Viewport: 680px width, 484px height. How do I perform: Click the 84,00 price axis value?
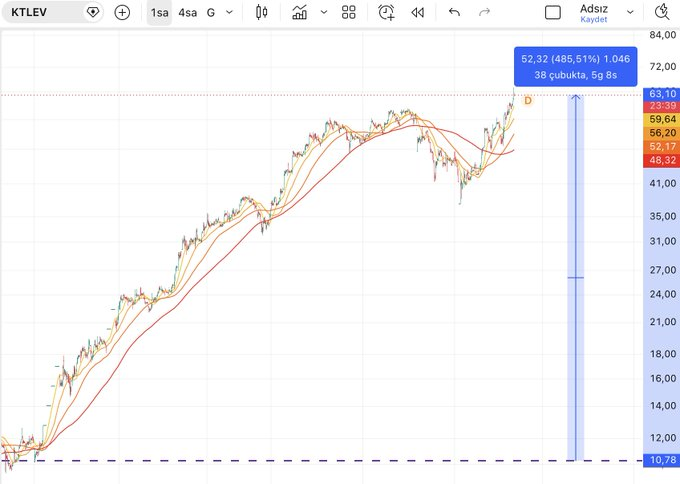[x=663, y=35]
